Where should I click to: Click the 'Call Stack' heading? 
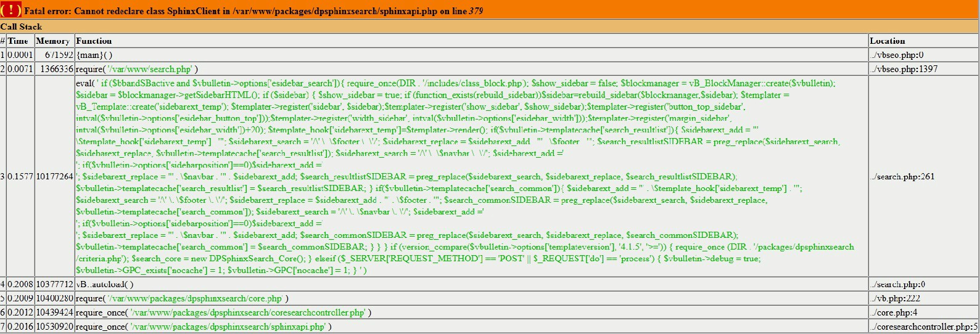pos(21,26)
